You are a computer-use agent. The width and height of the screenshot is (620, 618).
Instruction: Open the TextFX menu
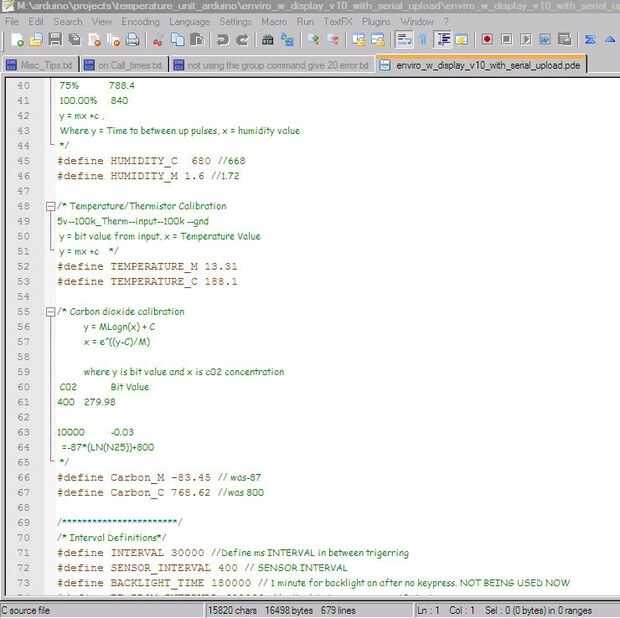coord(337,21)
